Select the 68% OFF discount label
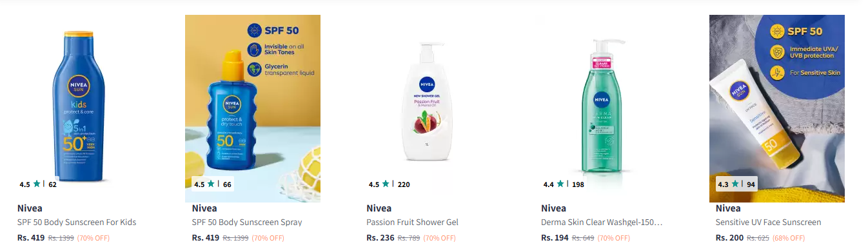The height and width of the screenshot is (247, 868). [x=791, y=238]
